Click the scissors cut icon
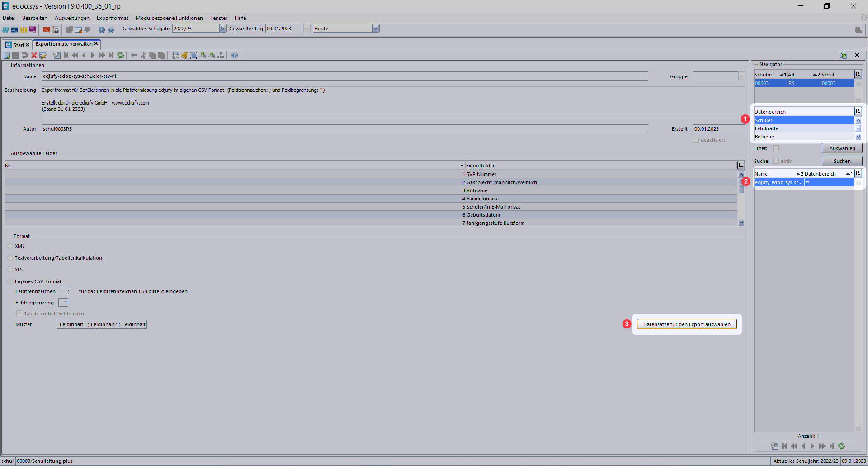868x466 pixels. point(143,55)
